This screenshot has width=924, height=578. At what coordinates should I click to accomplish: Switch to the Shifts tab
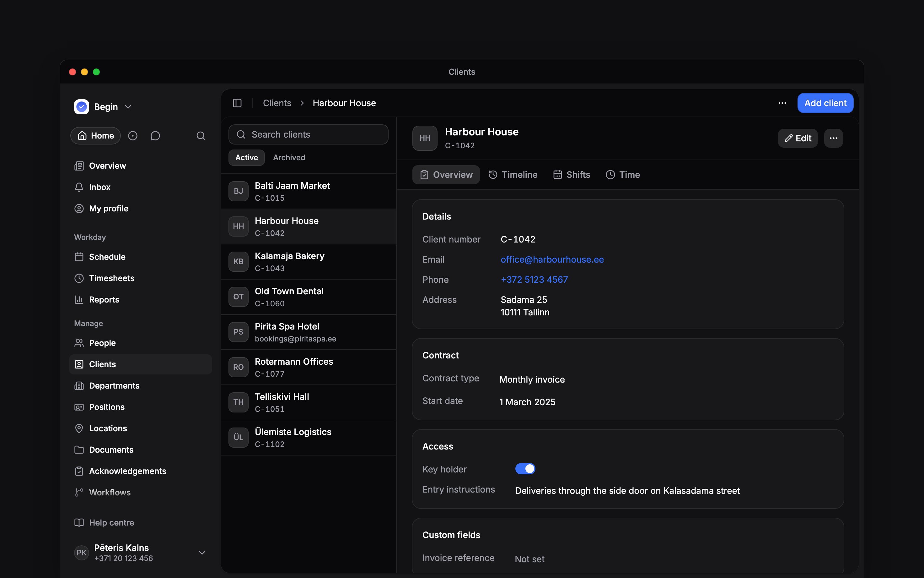(x=572, y=175)
